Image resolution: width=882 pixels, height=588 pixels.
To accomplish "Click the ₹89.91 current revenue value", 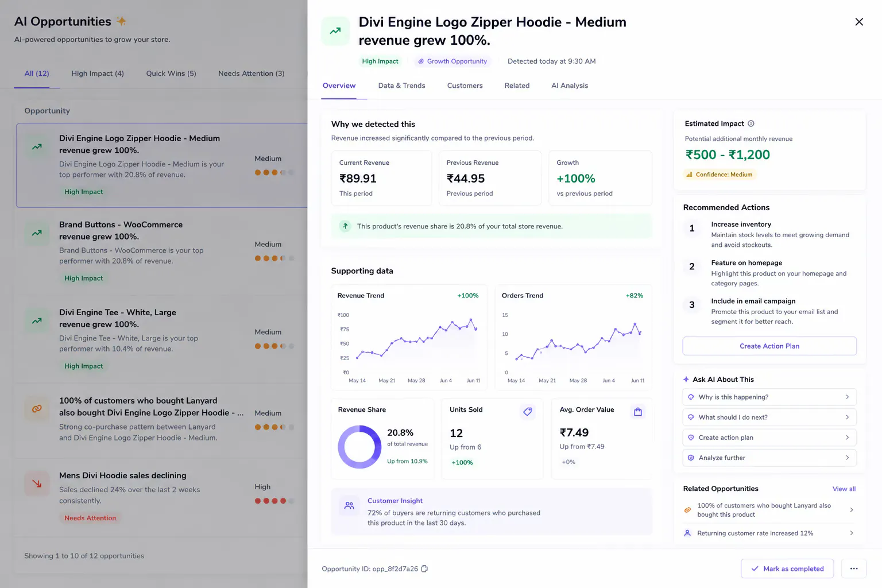I will (x=358, y=179).
